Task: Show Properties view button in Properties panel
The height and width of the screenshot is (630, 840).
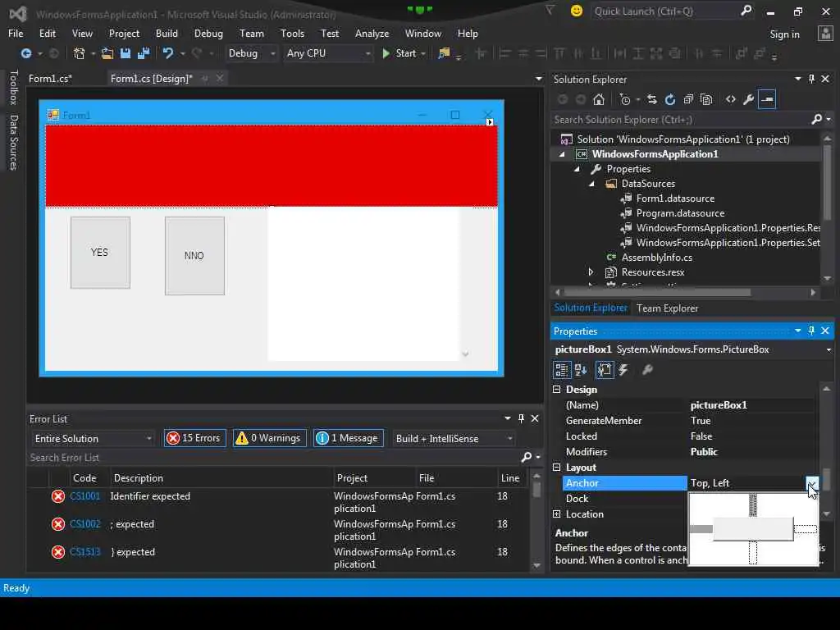Action: click(605, 370)
